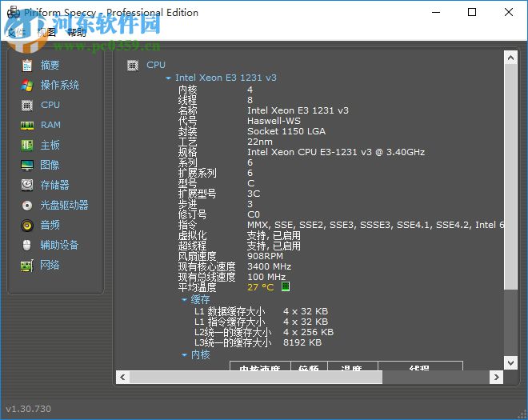Open the View (视图) menu
Image resolution: width=528 pixels, height=420 pixels.
46,33
